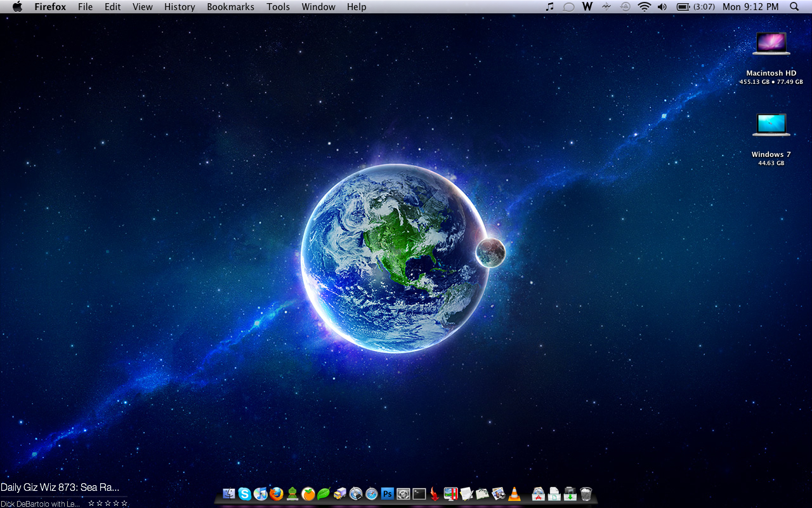Open the Documents stack in Dock

click(x=554, y=493)
